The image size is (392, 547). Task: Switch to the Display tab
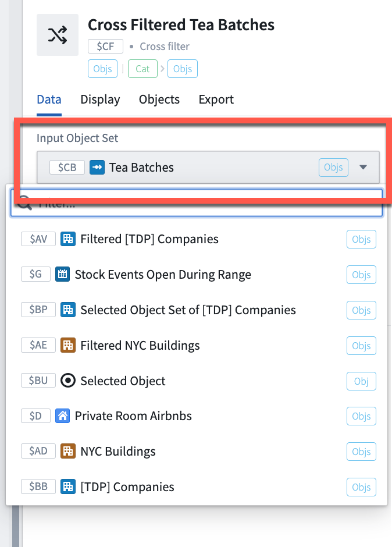click(100, 100)
